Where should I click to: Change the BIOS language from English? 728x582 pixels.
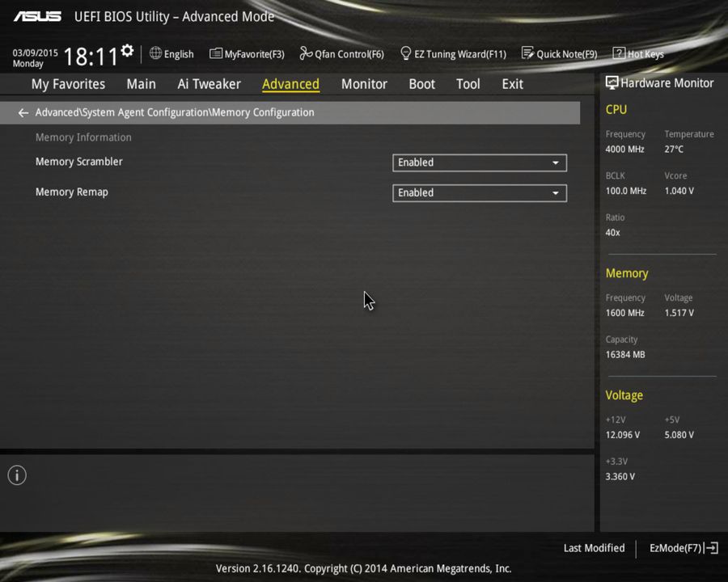pyautogui.click(x=171, y=53)
